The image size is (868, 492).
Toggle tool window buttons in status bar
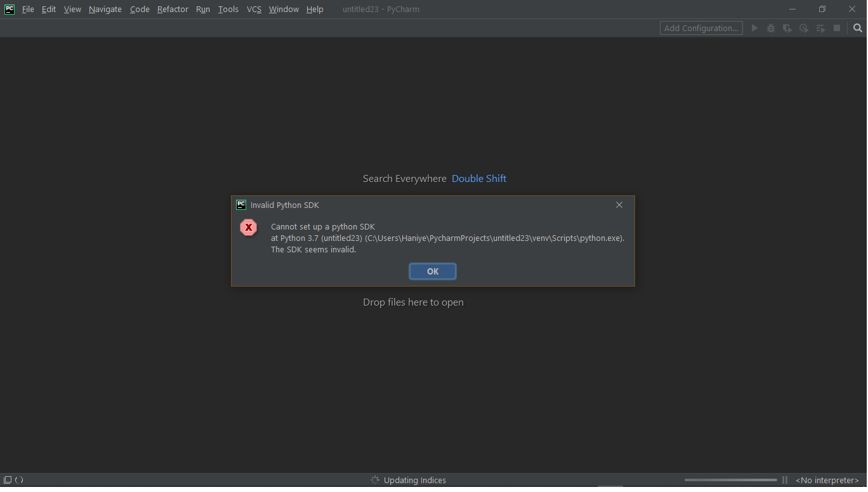click(x=8, y=480)
